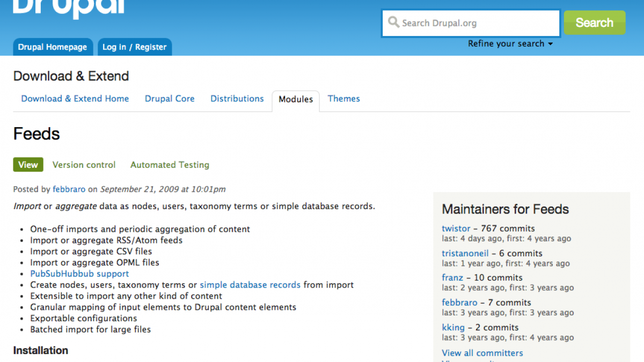Screen dimensions: 644x362
Task: Switch to the Distributions tab
Action: pos(237,99)
